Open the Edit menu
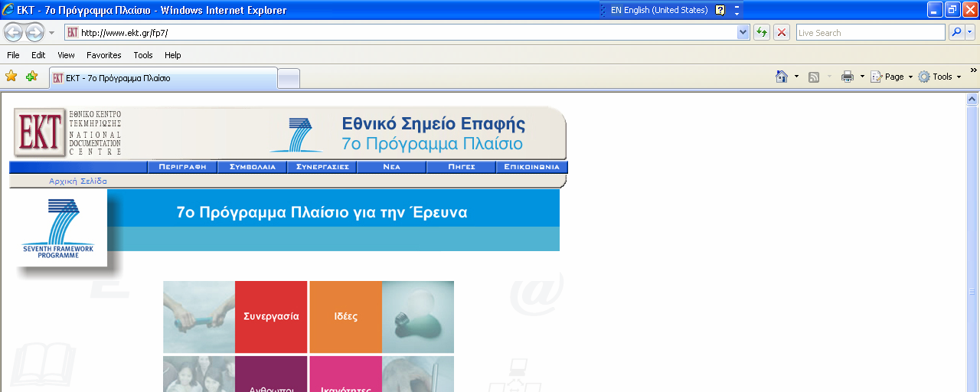980x392 pixels. (38, 55)
